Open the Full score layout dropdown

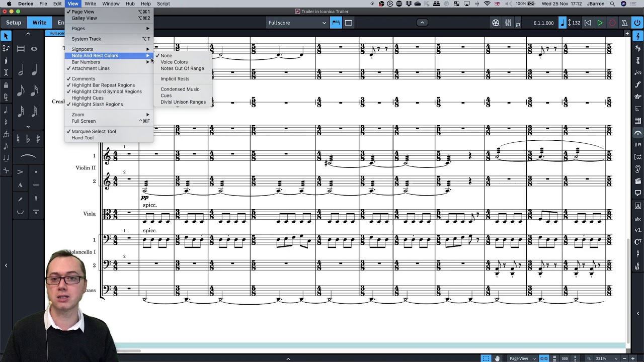[x=297, y=23]
